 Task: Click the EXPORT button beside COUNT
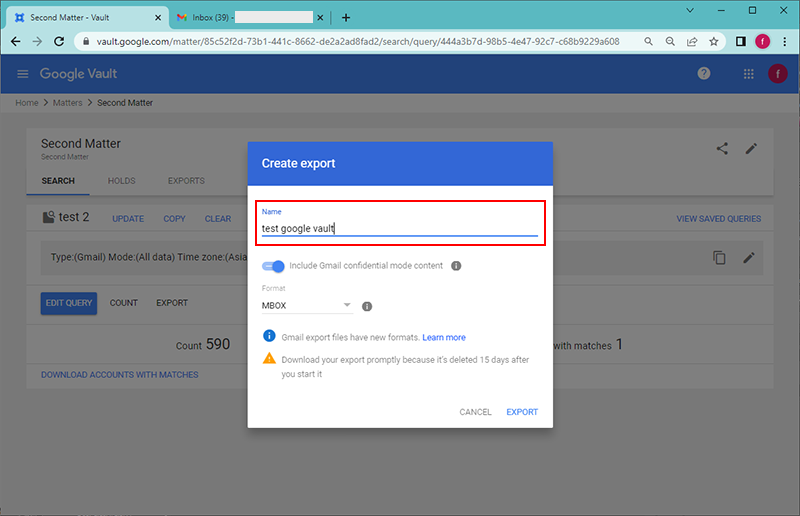pyautogui.click(x=172, y=303)
